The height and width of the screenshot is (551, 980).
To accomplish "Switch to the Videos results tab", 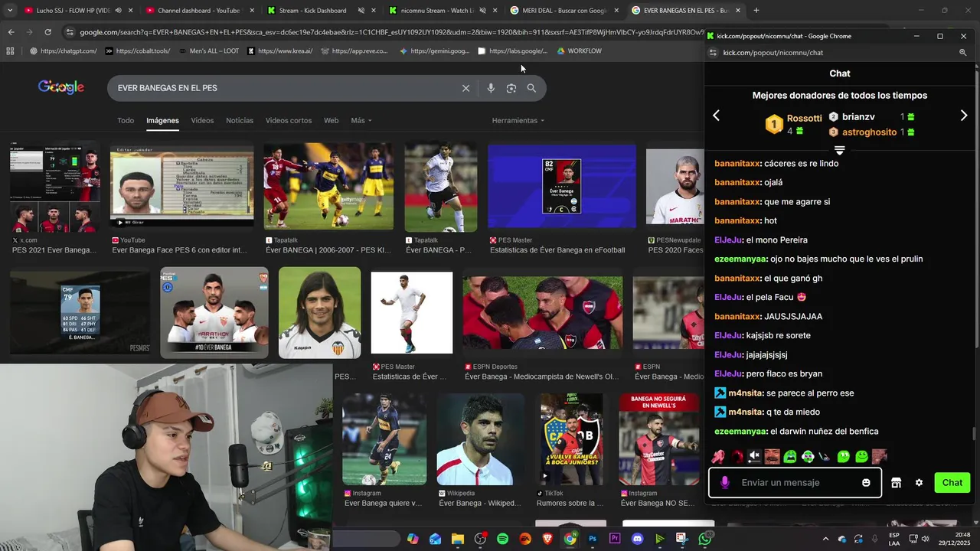I will click(202, 121).
